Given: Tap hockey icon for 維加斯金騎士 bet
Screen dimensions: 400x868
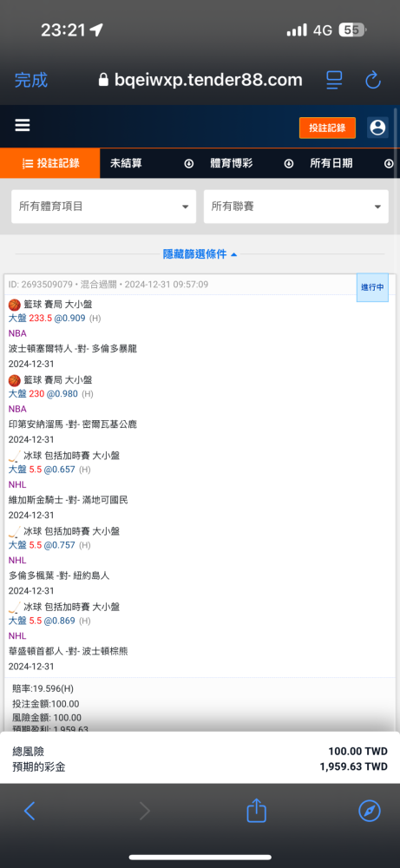Looking at the screenshot, I should (x=15, y=456).
